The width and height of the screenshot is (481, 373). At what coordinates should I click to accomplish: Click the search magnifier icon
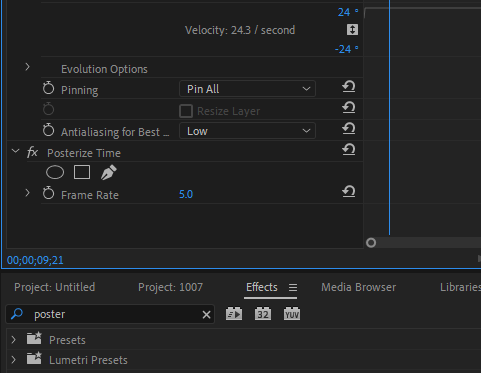[x=17, y=314]
